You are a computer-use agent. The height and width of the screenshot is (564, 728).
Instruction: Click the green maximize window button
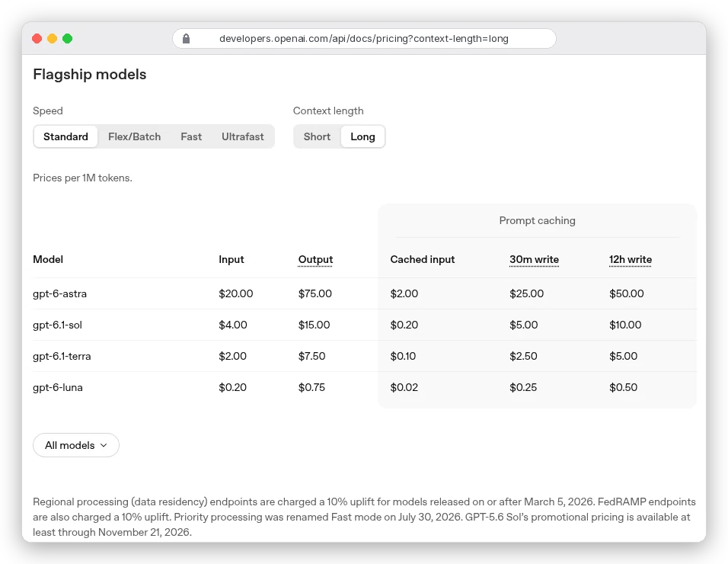[x=67, y=39]
